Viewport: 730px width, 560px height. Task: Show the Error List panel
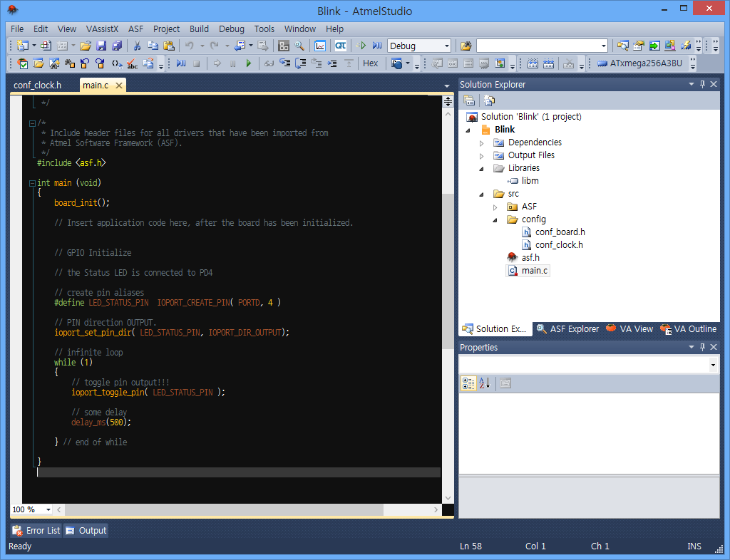36,530
